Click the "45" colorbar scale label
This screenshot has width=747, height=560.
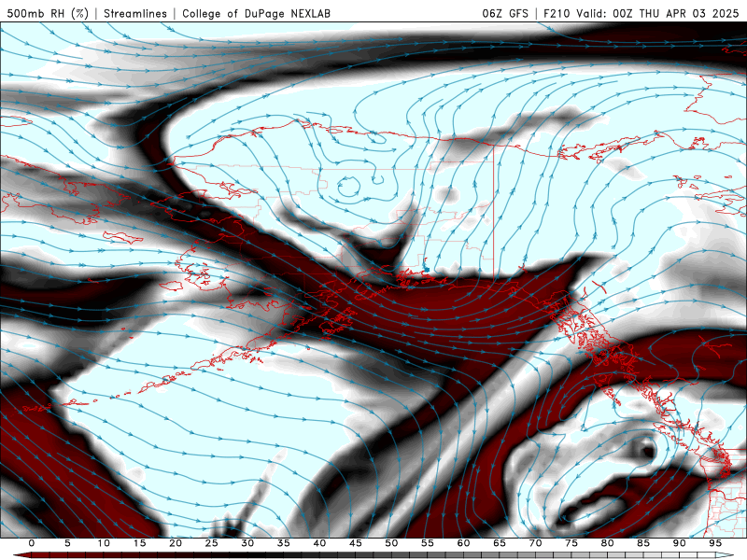[356, 543]
